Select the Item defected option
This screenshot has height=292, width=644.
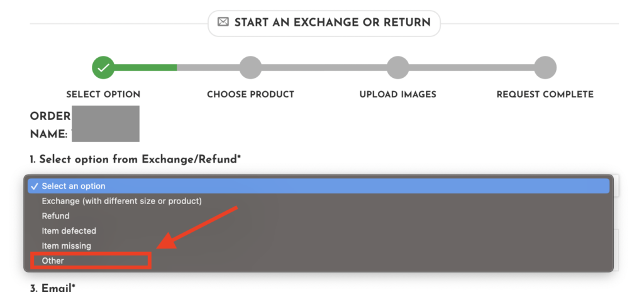point(69,231)
